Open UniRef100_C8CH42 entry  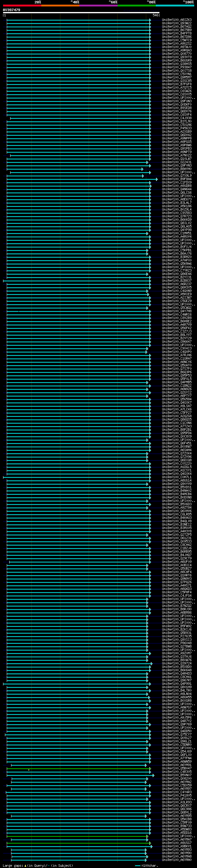point(176,544)
